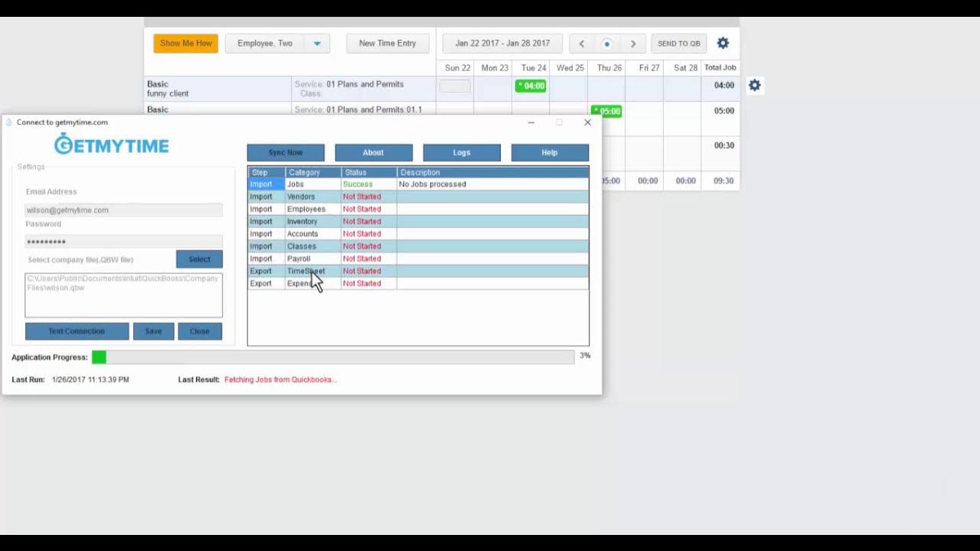
Task: Select the Inventory row in the sync table
Action: click(x=418, y=221)
